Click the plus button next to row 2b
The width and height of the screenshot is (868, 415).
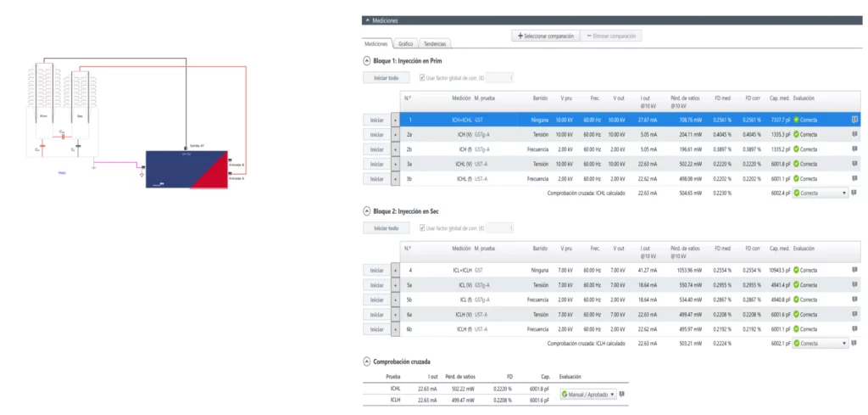pos(395,149)
